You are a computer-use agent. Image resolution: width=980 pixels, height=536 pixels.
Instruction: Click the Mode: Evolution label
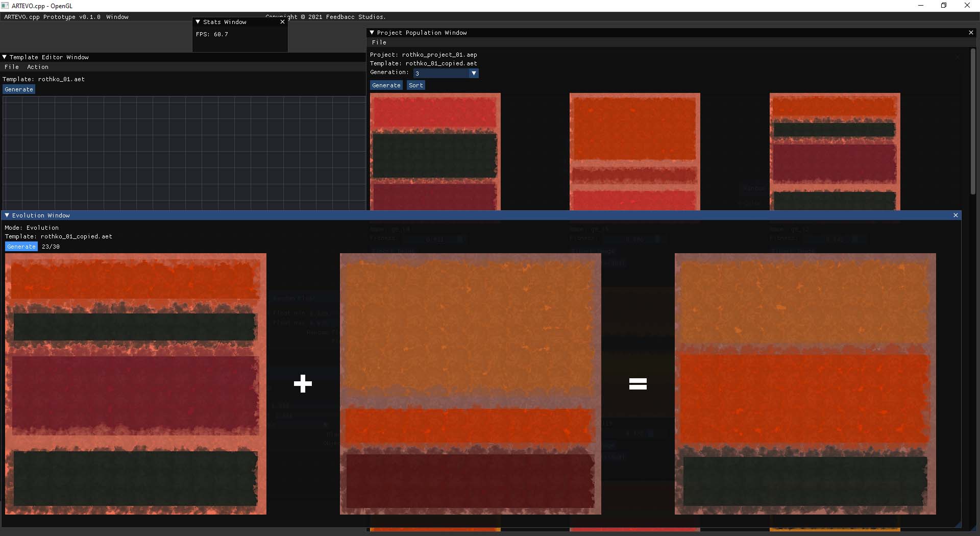[32, 228]
